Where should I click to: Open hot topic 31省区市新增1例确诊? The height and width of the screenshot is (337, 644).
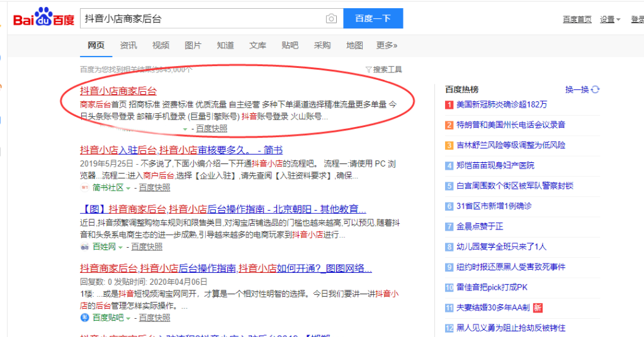pyautogui.click(x=494, y=206)
